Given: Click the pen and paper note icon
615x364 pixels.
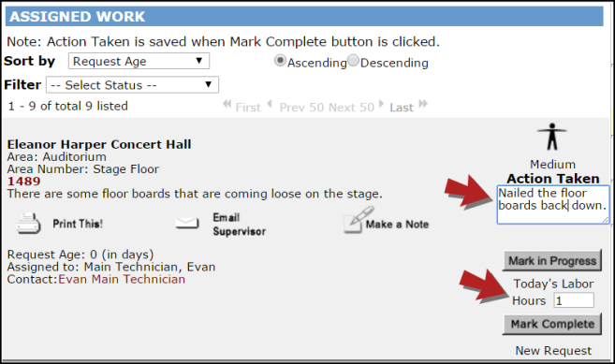Looking at the screenshot, I should (359, 220).
